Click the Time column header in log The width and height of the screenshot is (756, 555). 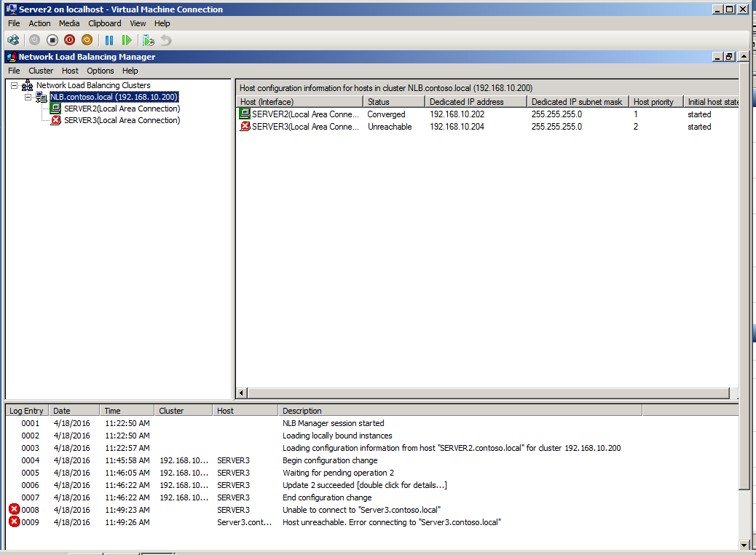[x=127, y=411]
